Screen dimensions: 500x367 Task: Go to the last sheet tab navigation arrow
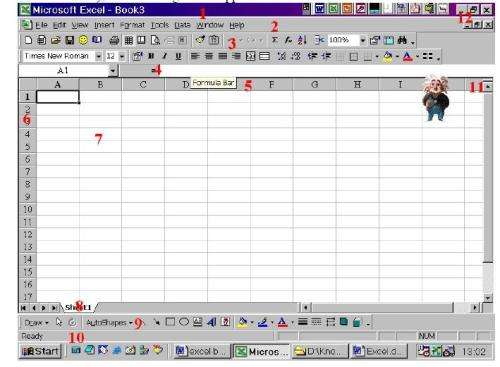[53, 308]
